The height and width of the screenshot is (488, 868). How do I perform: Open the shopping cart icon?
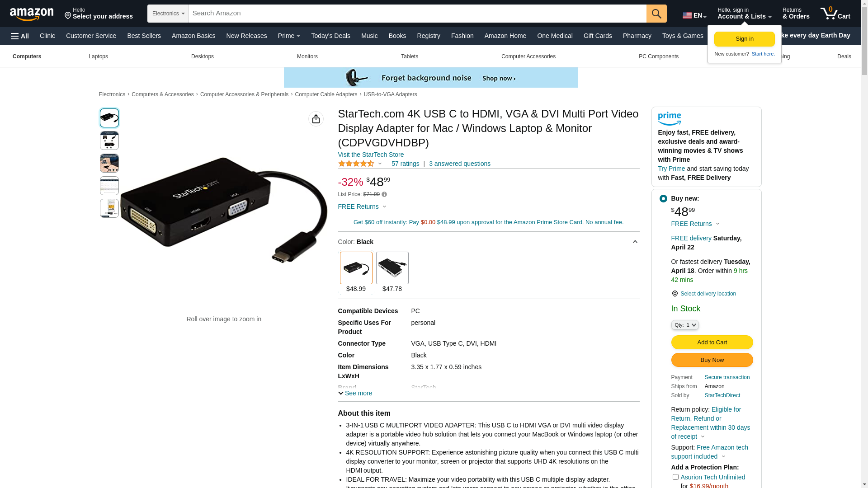(x=835, y=13)
